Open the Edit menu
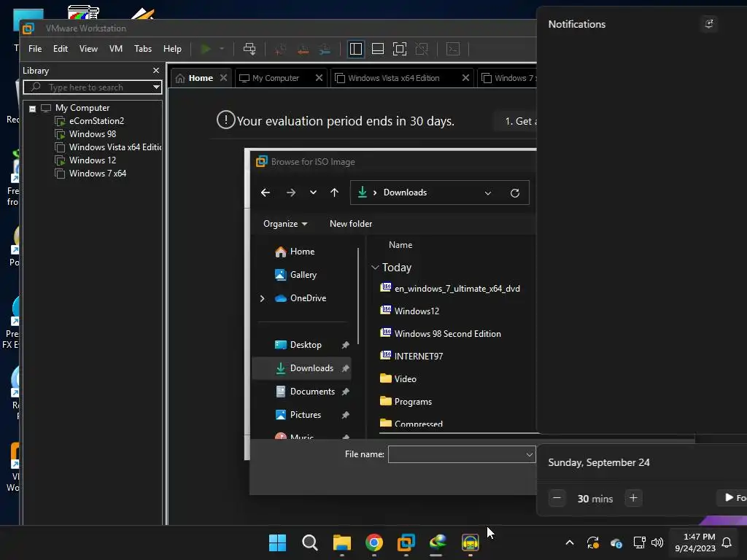The width and height of the screenshot is (747, 560). 61,49
